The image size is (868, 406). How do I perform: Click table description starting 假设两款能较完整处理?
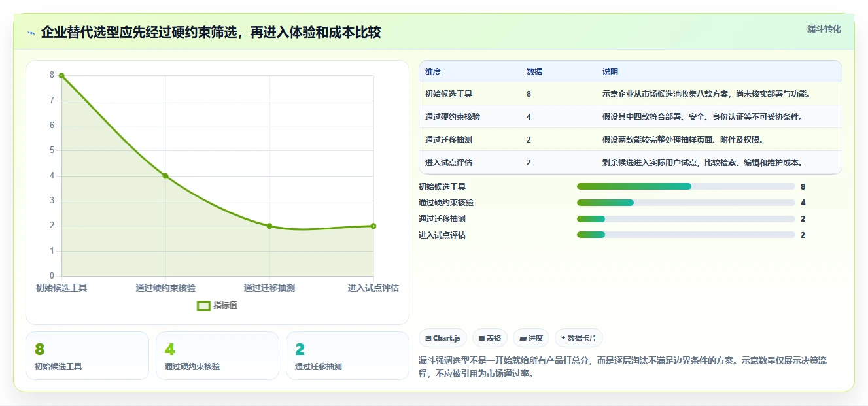point(683,140)
